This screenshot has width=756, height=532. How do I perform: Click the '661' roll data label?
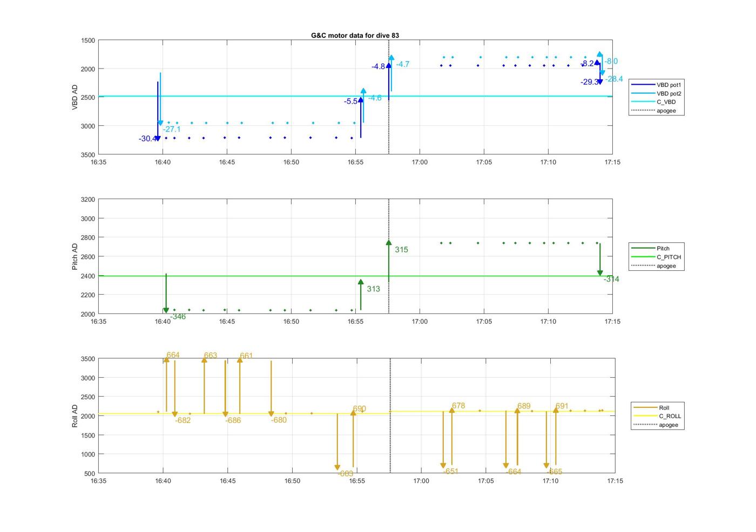pos(246,356)
